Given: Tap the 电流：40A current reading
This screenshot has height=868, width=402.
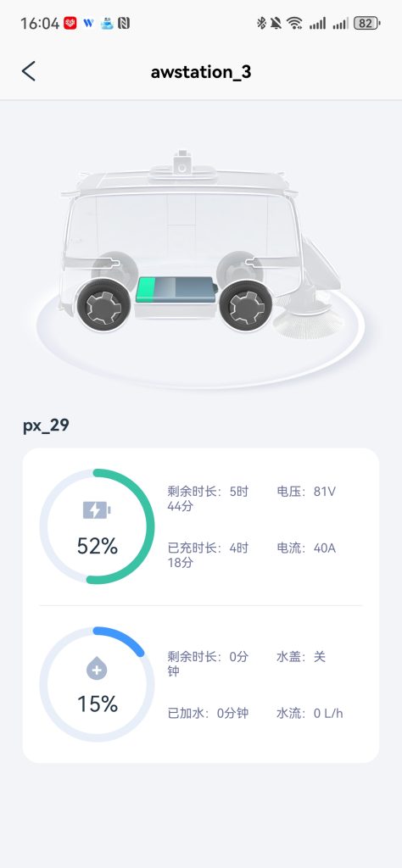Looking at the screenshot, I should coord(306,548).
